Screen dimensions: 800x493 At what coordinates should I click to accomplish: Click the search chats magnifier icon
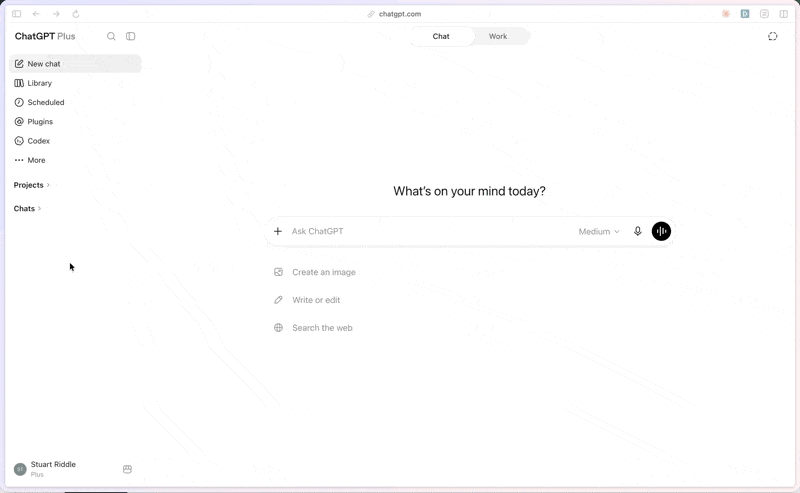[111, 36]
